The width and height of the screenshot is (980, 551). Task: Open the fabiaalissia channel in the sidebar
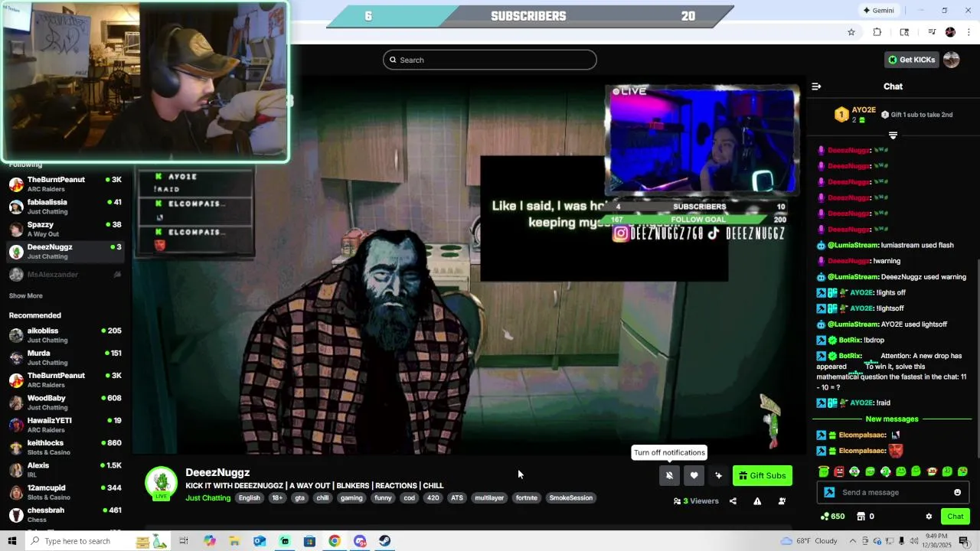(x=65, y=207)
